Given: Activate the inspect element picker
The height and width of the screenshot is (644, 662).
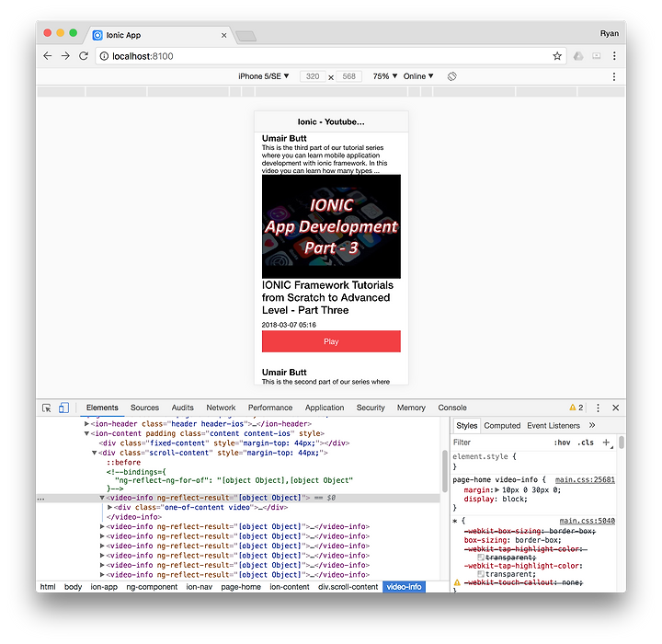Looking at the screenshot, I should [47, 408].
